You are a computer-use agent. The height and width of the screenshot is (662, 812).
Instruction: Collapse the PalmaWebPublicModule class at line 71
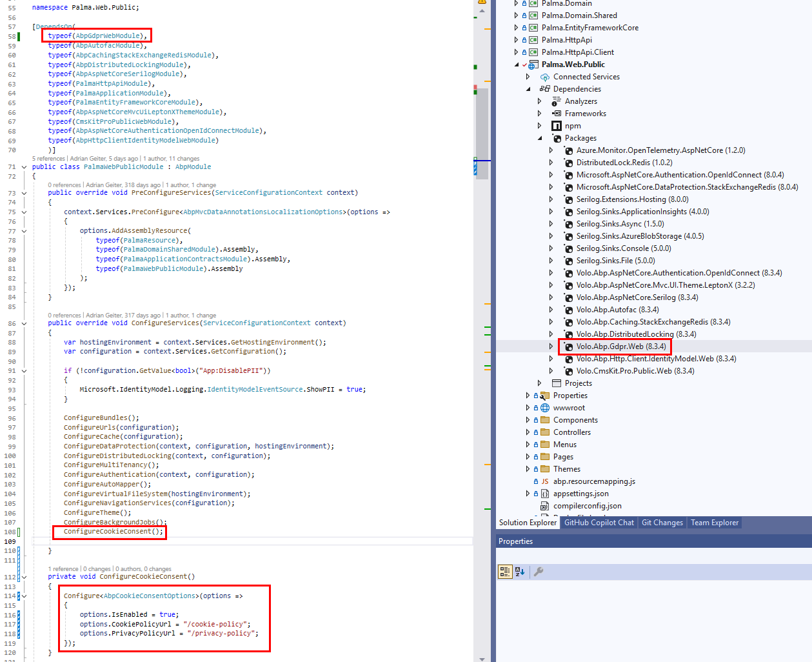25,167
